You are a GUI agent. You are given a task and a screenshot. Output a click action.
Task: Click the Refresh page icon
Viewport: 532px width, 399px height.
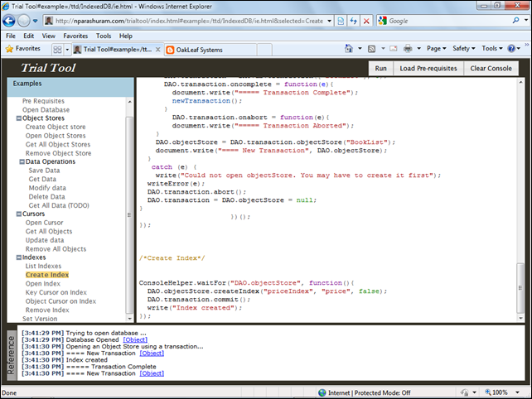[354, 21]
